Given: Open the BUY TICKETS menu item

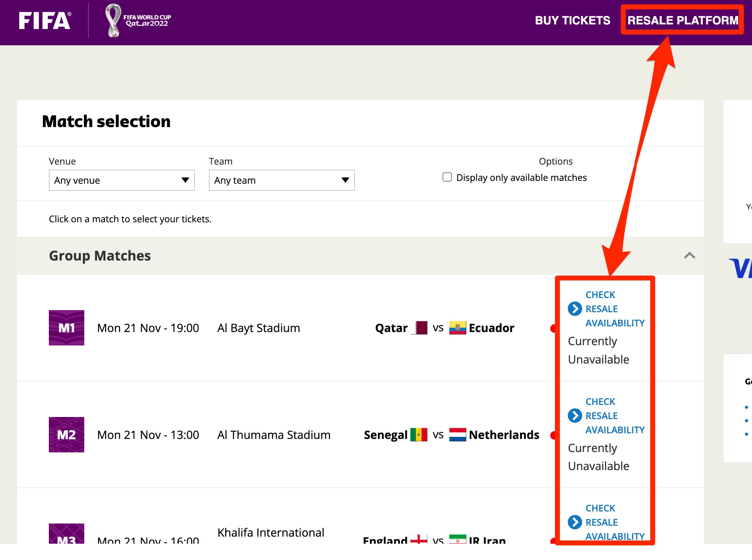Looking at the screenshot, I should tap(572, 21).
